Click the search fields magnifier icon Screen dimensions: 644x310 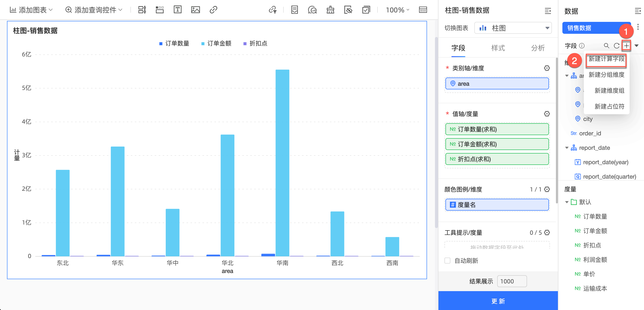606,46
